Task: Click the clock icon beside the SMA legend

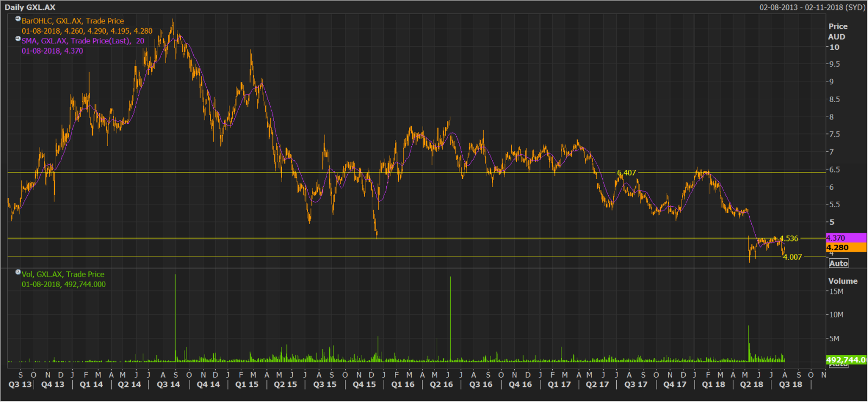Action: 18,39
